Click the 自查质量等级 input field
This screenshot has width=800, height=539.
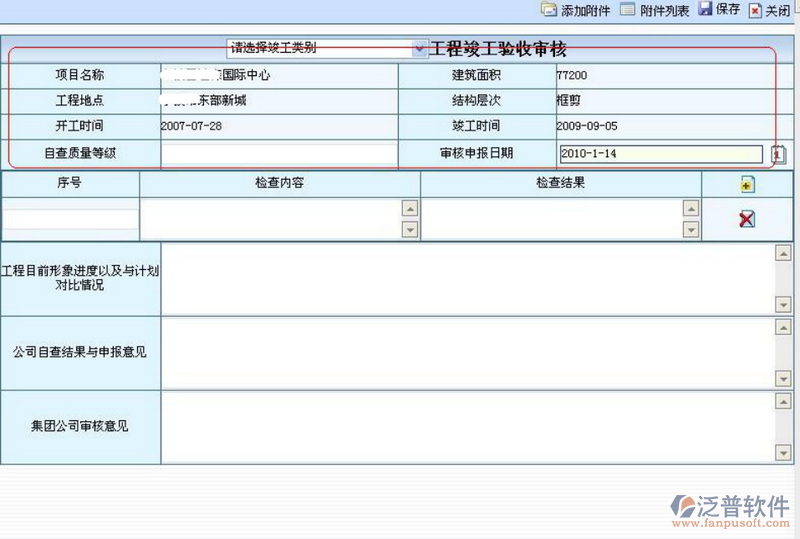point(279,154)
